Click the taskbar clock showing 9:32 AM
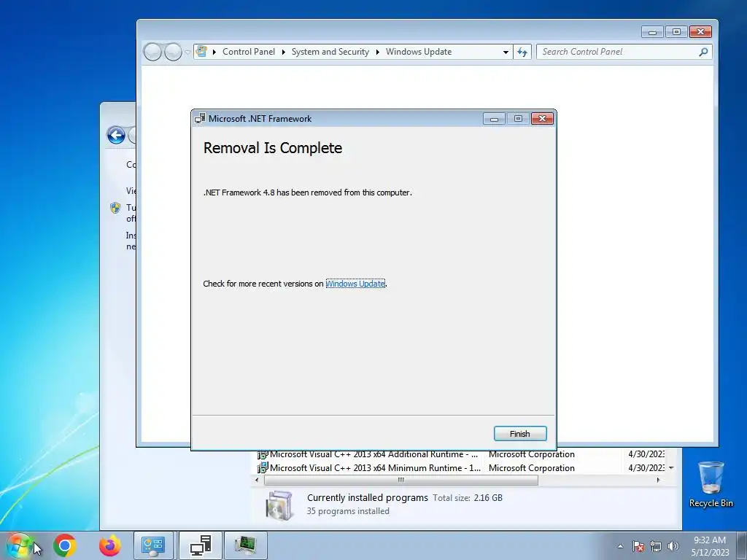Image resolution: width=747 pixels, height=560 pixels. 710,546
